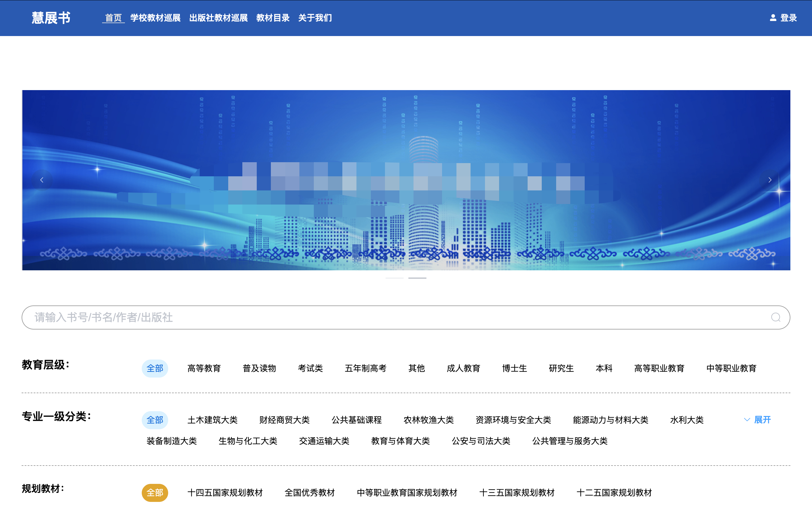This screenshot has width=812, height=507.
Task: Choose 十四五国家规划教材 filter
Action: click(225, 493)
